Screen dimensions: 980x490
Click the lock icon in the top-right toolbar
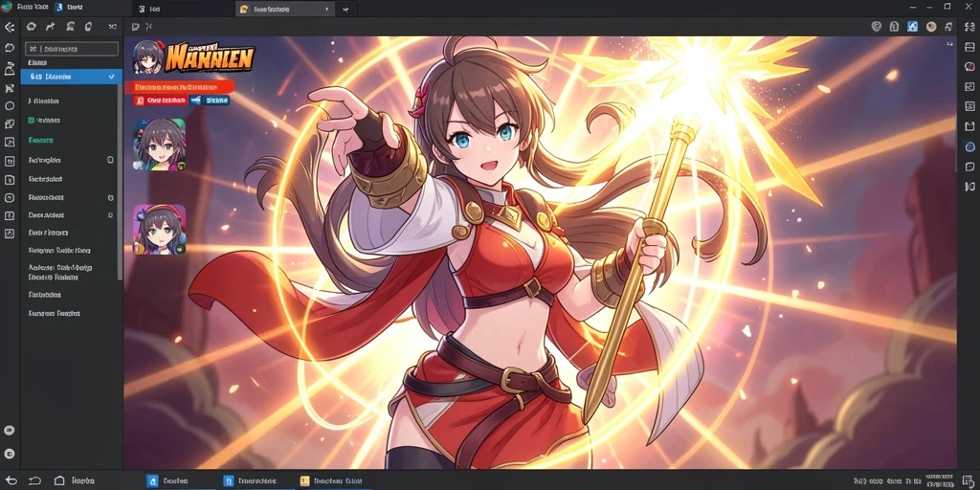895,26
